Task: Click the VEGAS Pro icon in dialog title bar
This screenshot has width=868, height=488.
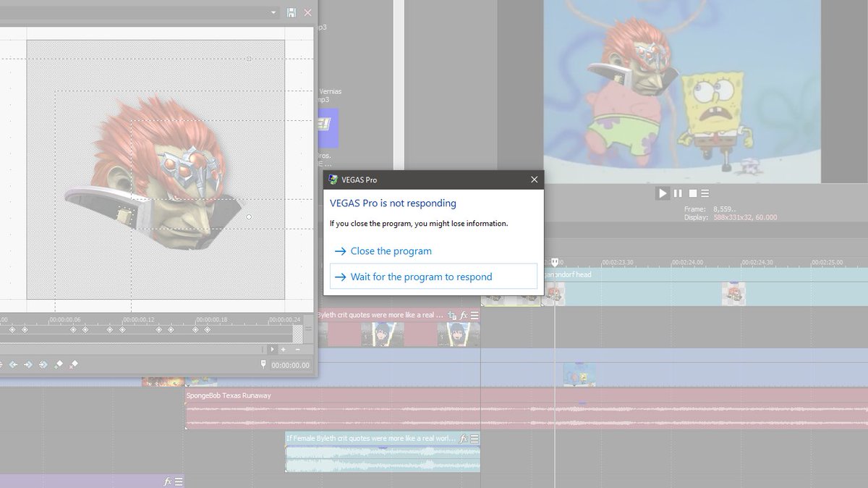Action: point(333,180)
